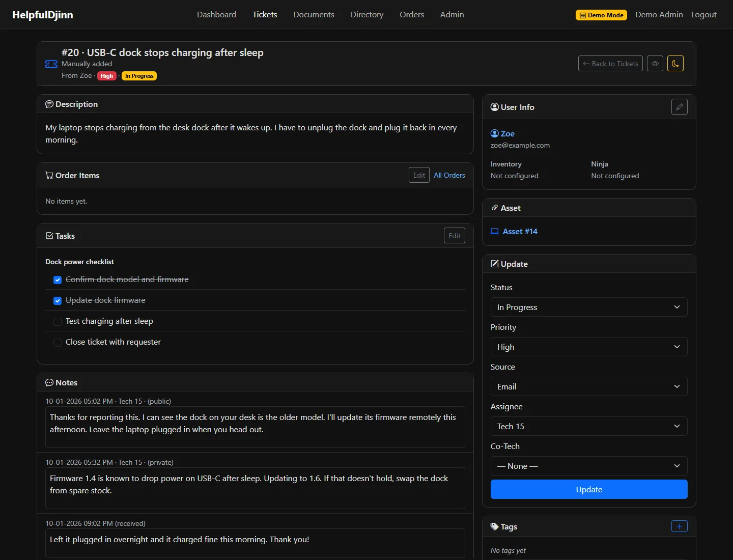
Task: Click the Dock power checklist title
Action: (79, 262)
